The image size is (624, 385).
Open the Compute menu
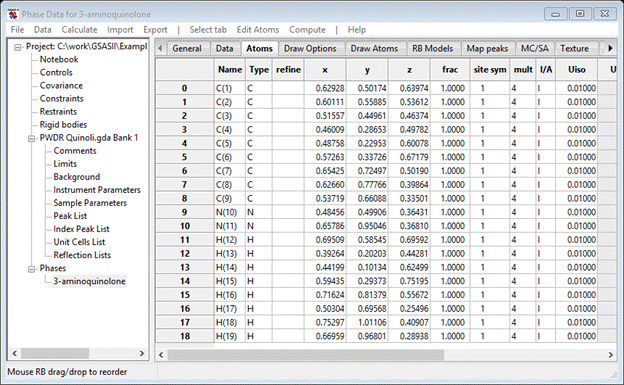pos(307,29)
